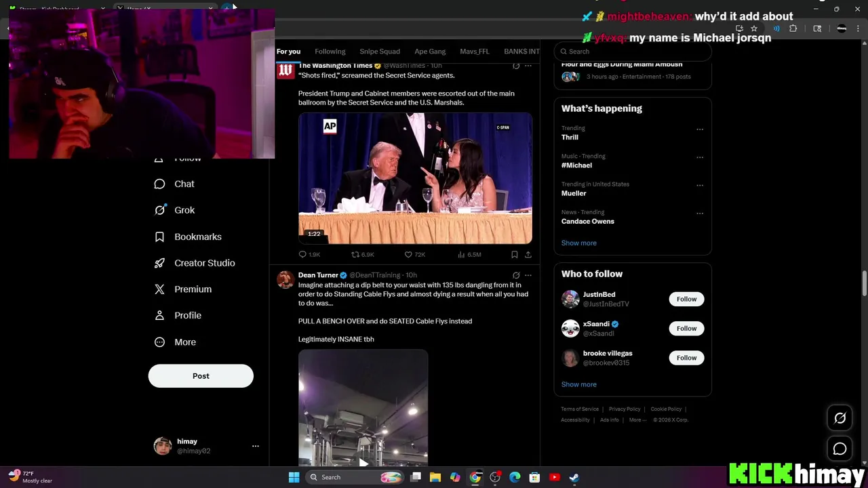Play the Trump dinner video thumbnail
This screenshot has height=488, width=868.
click(x=415, y=178)
